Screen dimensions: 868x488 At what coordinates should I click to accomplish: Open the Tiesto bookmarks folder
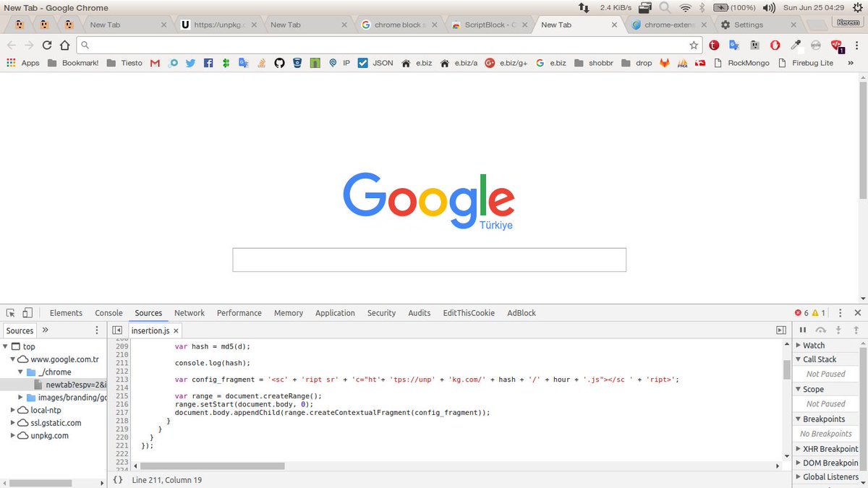click(124, 63)
